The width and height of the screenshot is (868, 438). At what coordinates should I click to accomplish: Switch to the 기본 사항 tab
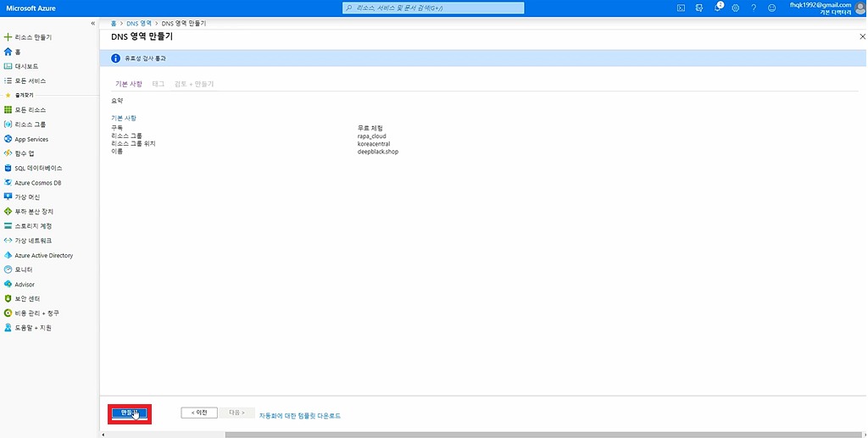tap(129, 84)
